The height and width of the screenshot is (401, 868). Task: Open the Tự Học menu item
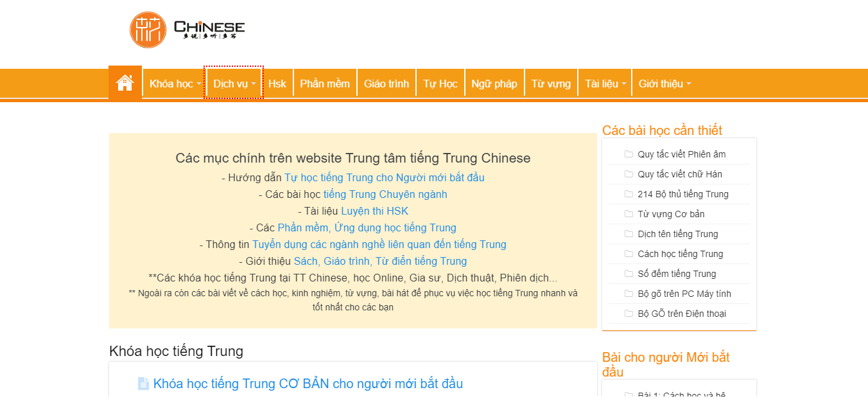coord(440,84)
